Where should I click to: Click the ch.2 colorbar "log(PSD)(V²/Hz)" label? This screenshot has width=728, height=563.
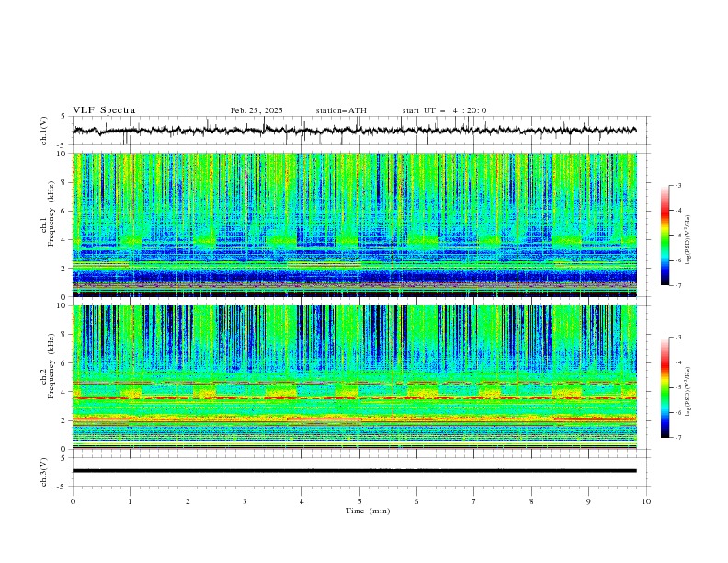coord(688,392)
